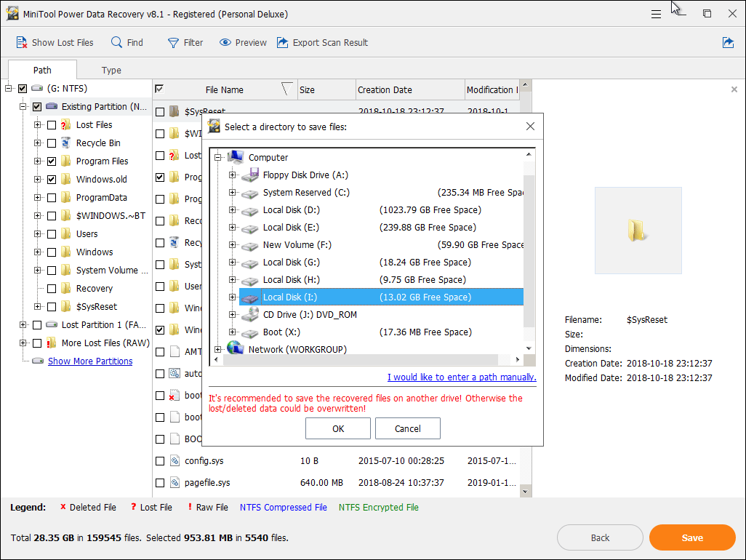Close the preview pane with the X

tap(734, 89)
